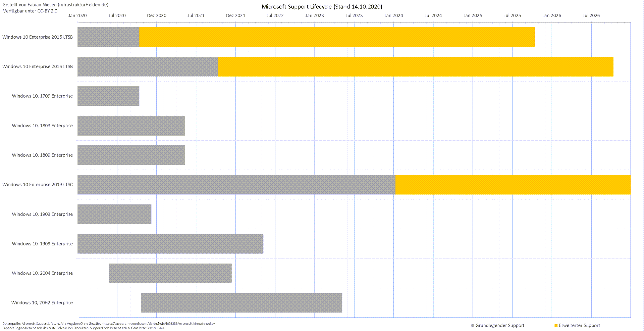Click the yellow Erweiterter Support legend swatch
The height and width of the screenshot is (331, 644).
click(x=556, y=326)
